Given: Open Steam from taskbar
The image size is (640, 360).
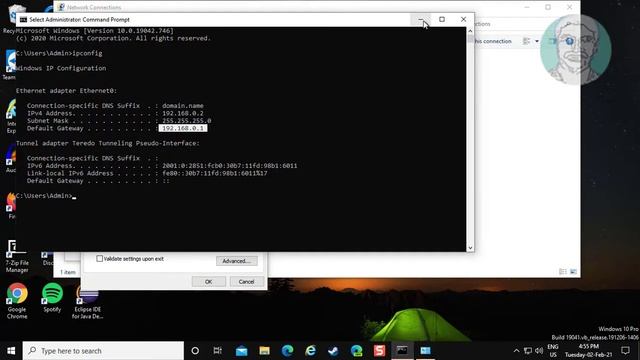Looking at the screenshot, I should pos(333,351).
